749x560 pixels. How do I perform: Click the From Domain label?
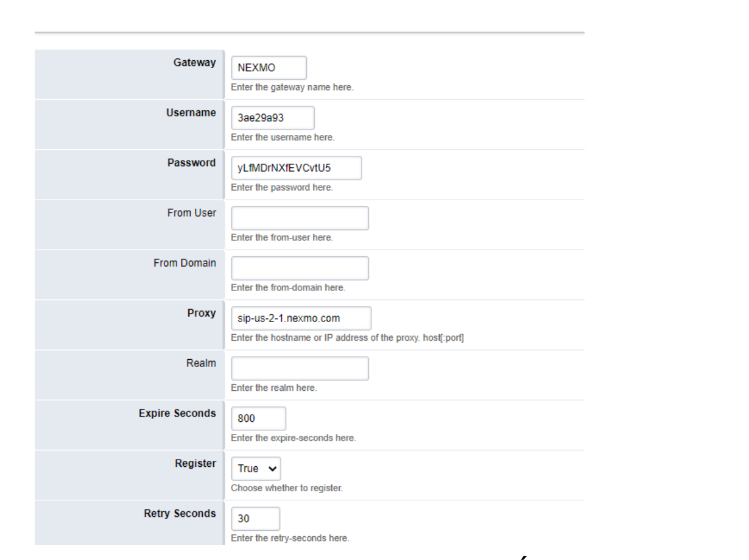pyautogui.click(x=185, y=263)
